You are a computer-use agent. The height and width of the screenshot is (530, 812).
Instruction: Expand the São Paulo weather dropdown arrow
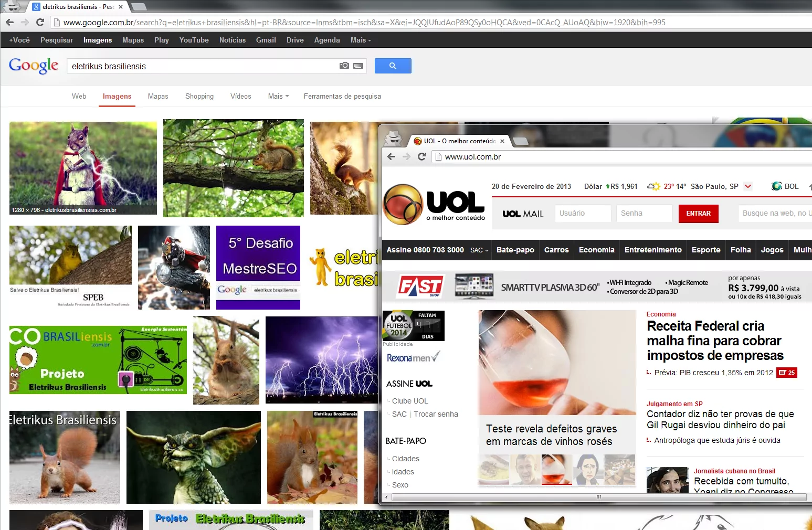(748, 186)
